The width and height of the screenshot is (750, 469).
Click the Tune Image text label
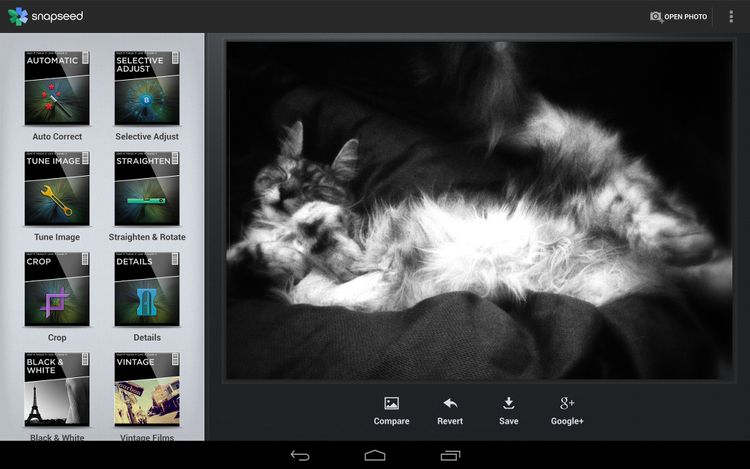point(57,237)
